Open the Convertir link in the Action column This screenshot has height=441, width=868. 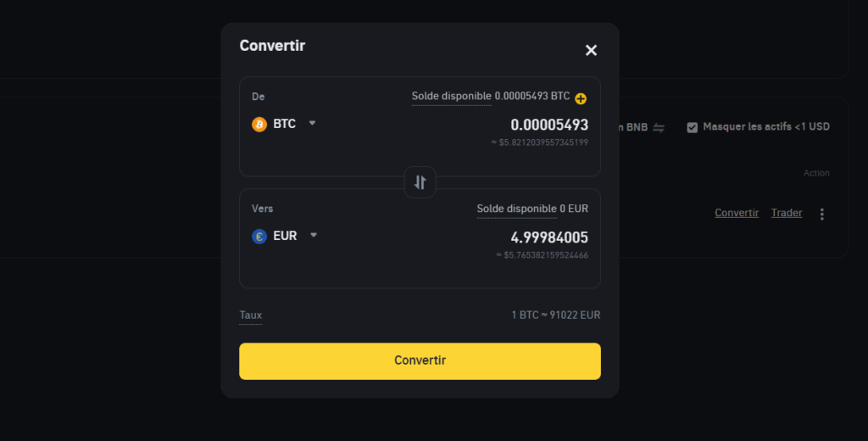[737, 213]
